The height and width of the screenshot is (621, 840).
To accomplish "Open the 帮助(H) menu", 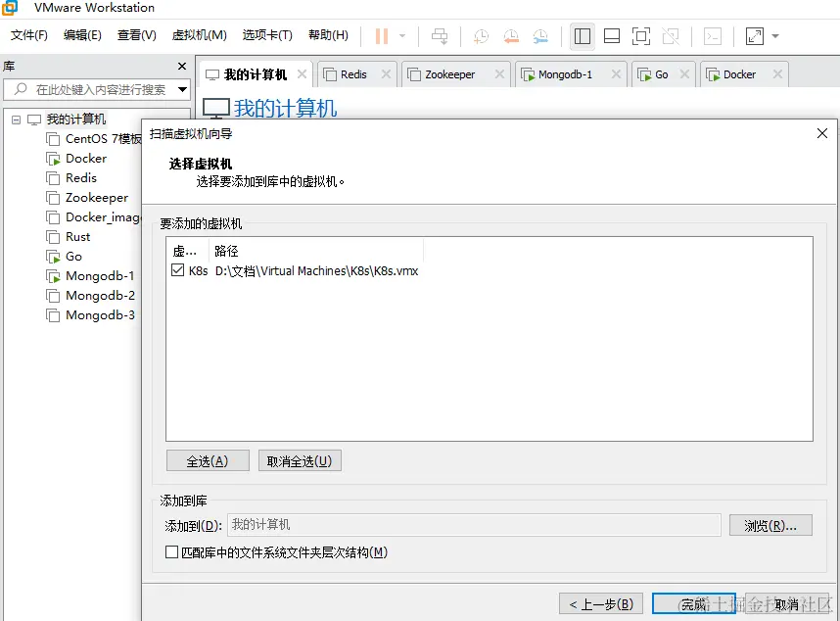I will [x=328, y=35].
